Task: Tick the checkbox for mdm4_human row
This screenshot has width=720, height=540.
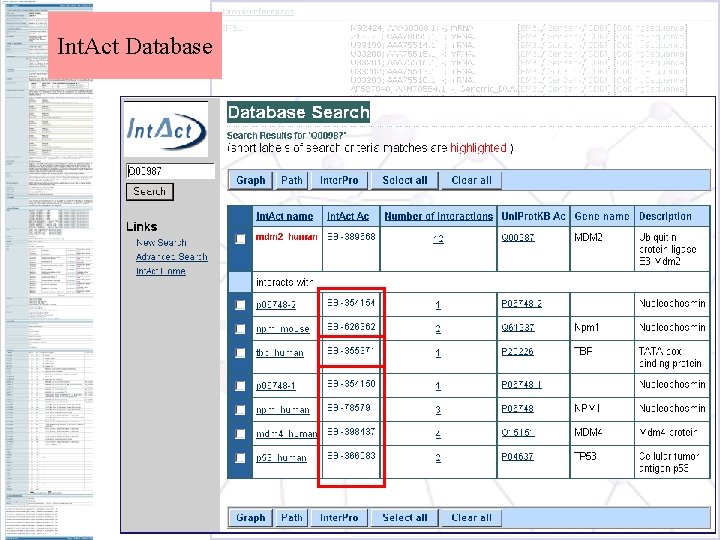Action: (x=240, y=433)
